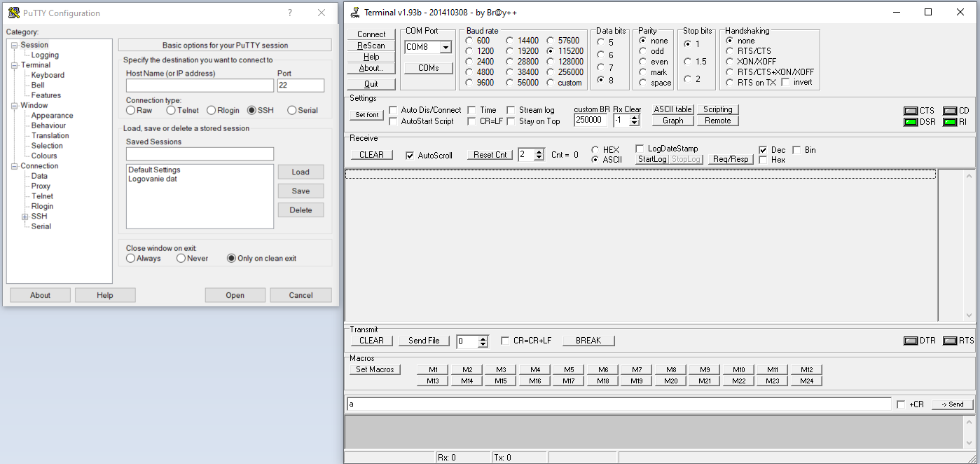Click the Connect button in Terminal
Viewport: 980px width, 464px height.
[x=371, y=34]
